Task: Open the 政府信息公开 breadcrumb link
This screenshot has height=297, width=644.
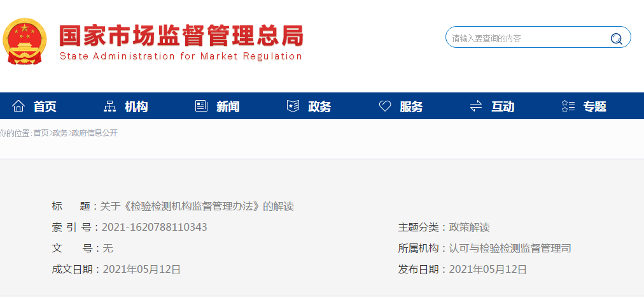Action: coord(94,133)
